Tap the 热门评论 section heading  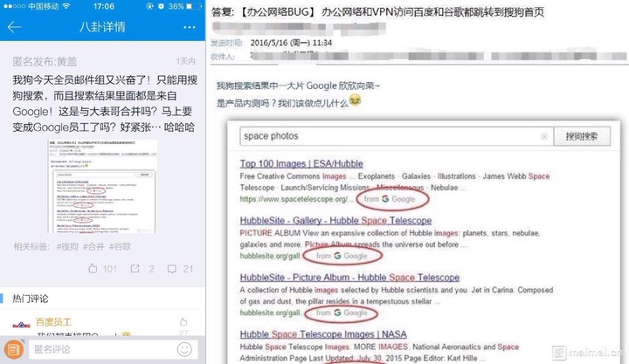click(x=31, y=299)
